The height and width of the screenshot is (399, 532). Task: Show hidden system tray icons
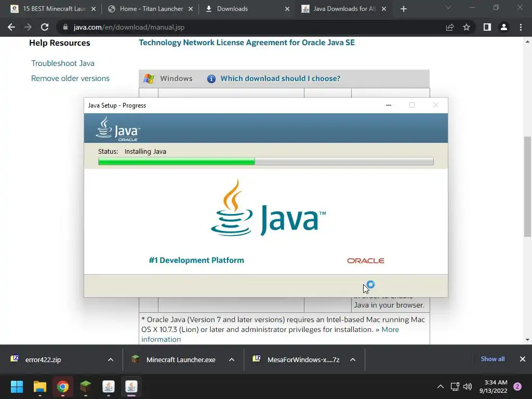click(x=441, y=387)
